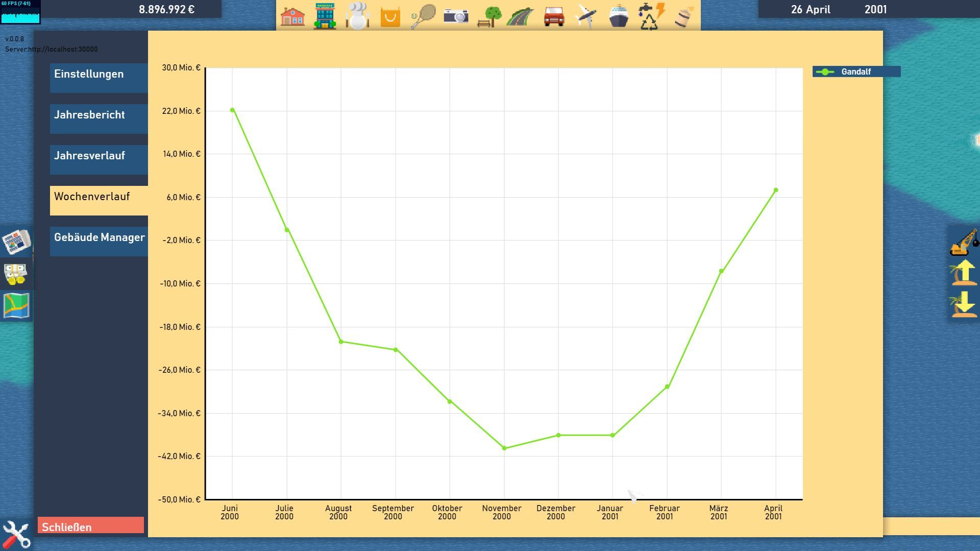Open the hotel building category
Viewport: 980px width, 551px height.
(x=325, y=16)
